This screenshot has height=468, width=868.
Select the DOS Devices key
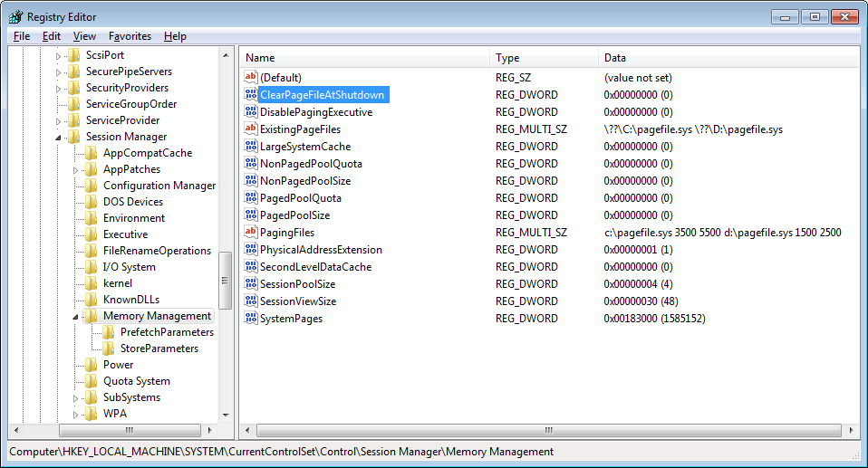point(133,202)
